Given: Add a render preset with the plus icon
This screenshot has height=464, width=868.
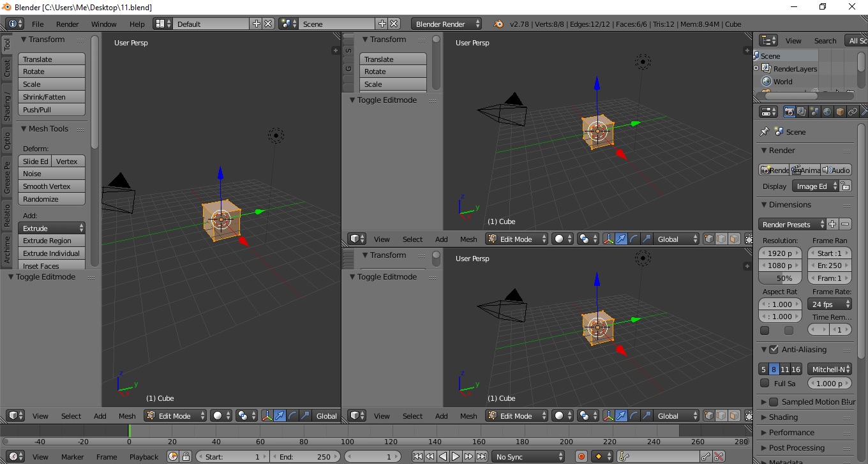Looking at the screenshot, I should pos(832,224).
